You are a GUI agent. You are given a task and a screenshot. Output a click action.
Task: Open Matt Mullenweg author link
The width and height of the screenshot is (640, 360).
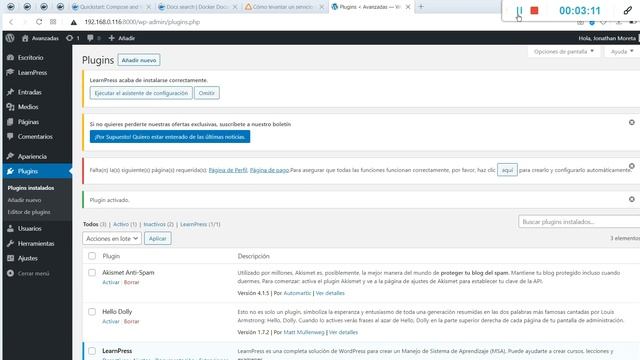point(304,332)
